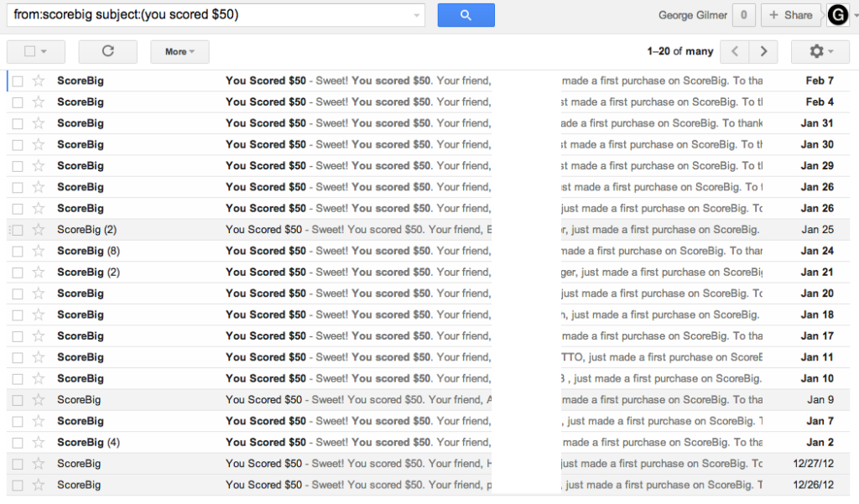Select the Jan 17 email checkbox
The height and width of the screenshot is (504, 859).
pyautogui.click(x=18, y=336)
